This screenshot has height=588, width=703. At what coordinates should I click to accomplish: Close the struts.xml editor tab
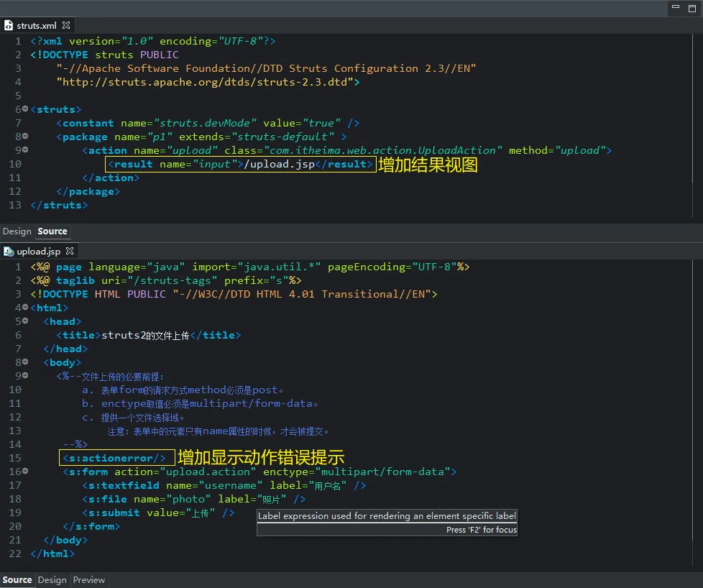tap(66, 25)
